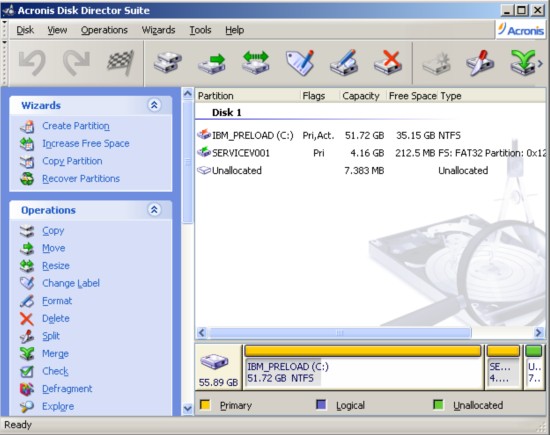550x435 pixels.
Task: Click the Increase Free Space wizard icon
Action: (x=27, y=144)
